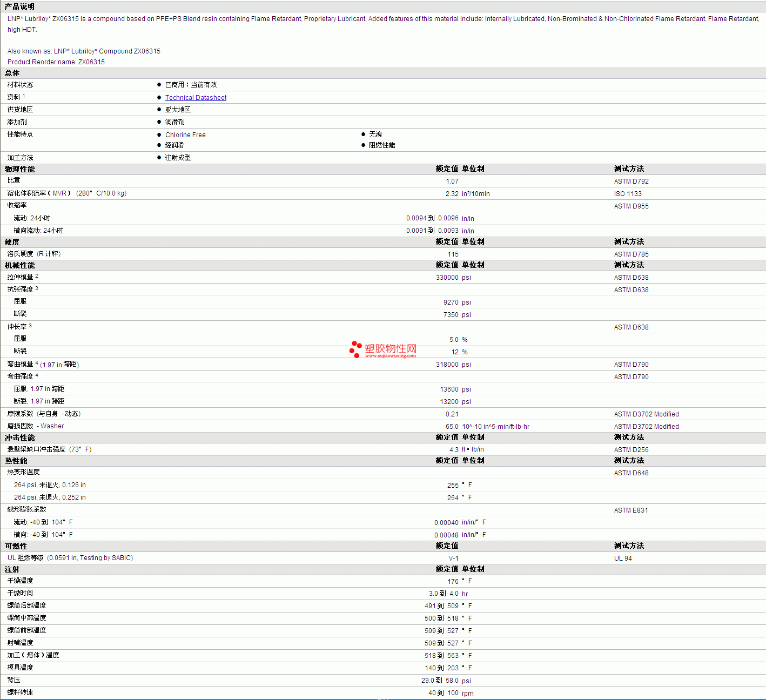Click the V-1 flame rating value

pos(454,558)
